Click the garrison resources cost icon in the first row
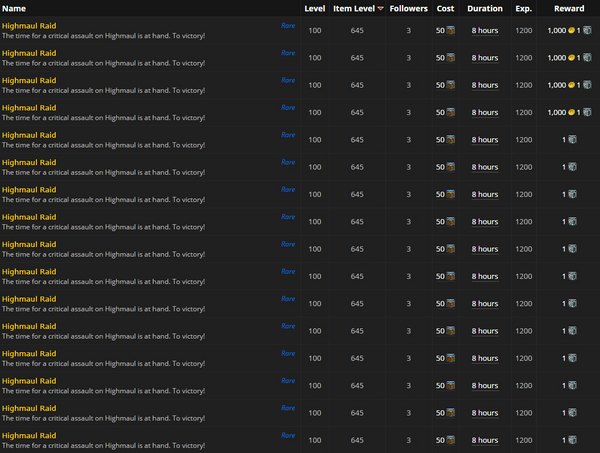Image resolution: width=600 pixels, height=453 pixels. [x=451, y=31]
